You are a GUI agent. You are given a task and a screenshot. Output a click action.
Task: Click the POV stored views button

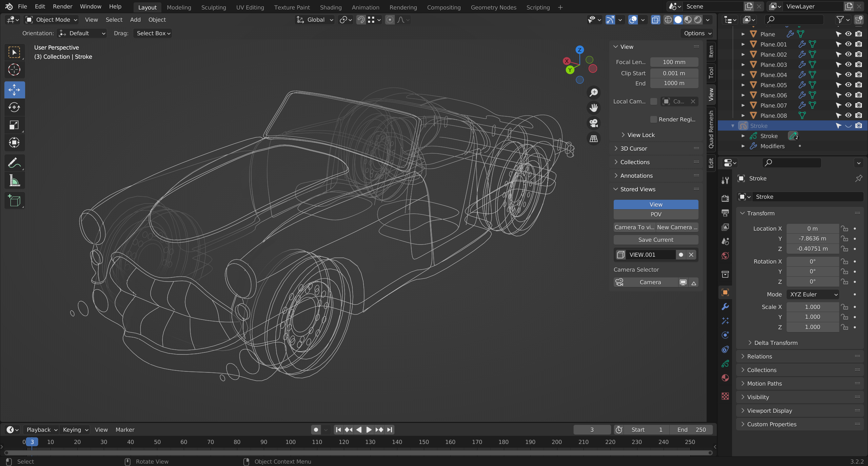click(x=656, y=214)
